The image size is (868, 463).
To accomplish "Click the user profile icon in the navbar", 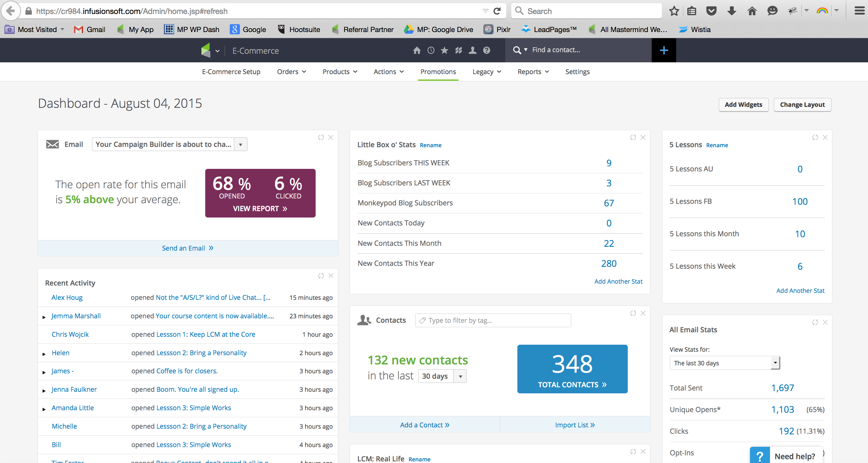I will (x=472, y=50).
